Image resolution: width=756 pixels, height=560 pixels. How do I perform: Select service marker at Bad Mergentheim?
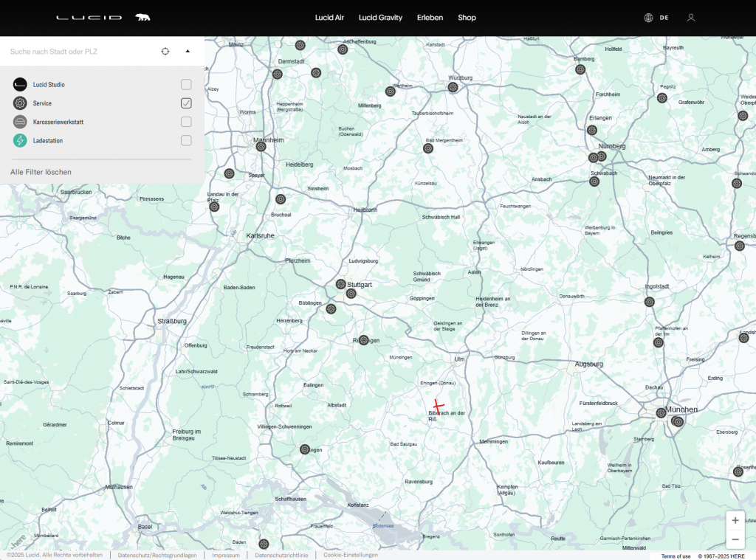[428, 148]
